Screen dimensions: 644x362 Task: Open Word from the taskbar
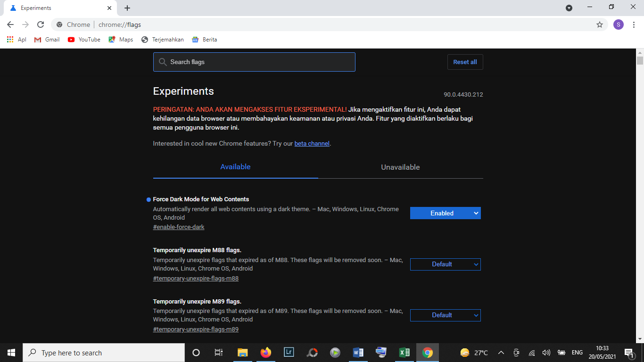point(358,353)
